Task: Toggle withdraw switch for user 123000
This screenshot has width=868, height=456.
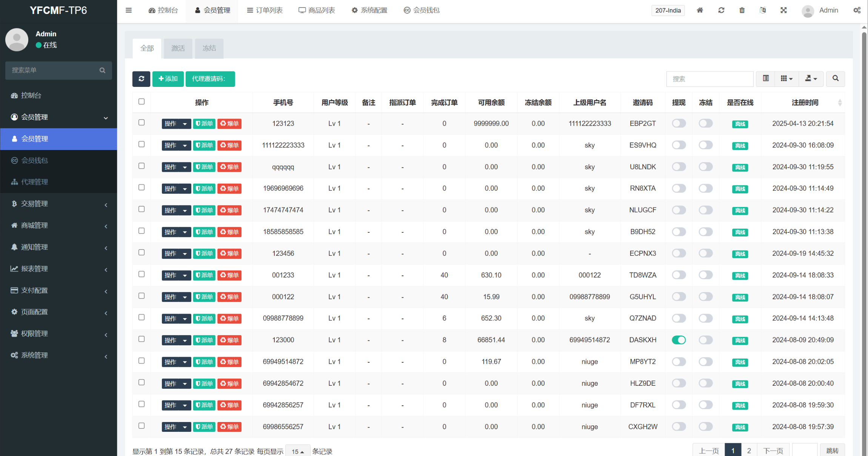Action: (679, 340)
